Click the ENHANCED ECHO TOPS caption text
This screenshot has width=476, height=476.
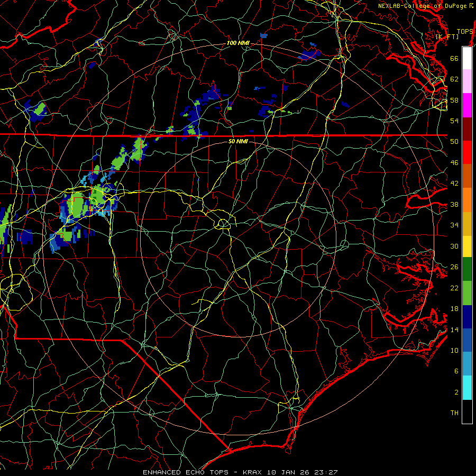click(186, 472)
